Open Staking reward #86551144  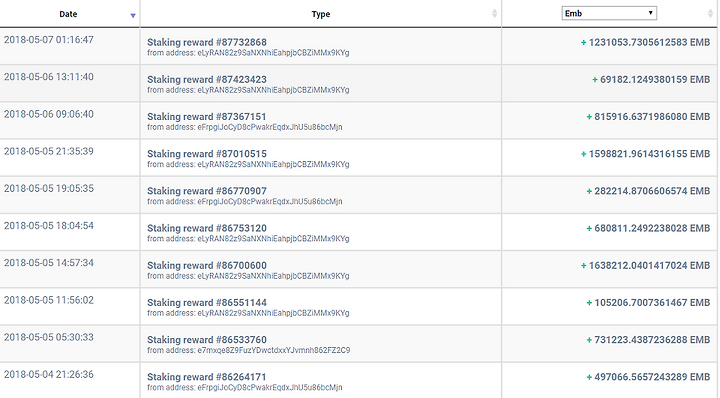pos(207,303)
